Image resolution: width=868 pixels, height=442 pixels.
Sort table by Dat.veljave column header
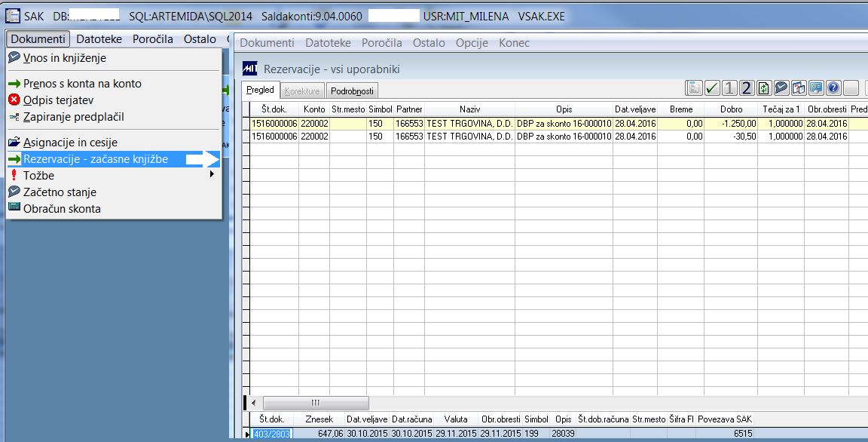click(635, 109)
